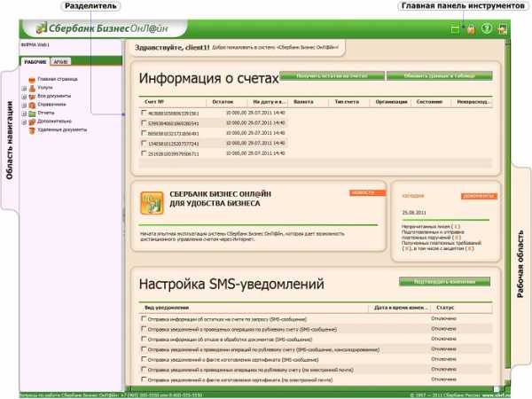Screen dimensions: 532x399
Task: Select the РАБОЧИЕ tab
Action: coord(35,62)
